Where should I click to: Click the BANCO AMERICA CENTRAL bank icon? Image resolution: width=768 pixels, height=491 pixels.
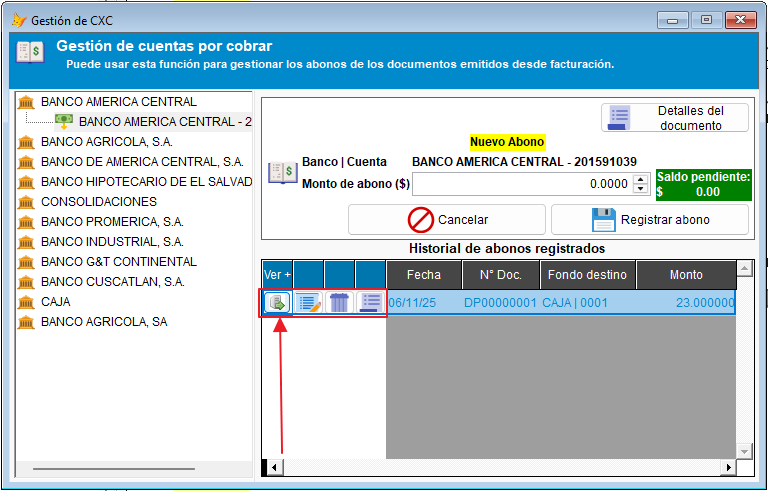pos(26,102)
